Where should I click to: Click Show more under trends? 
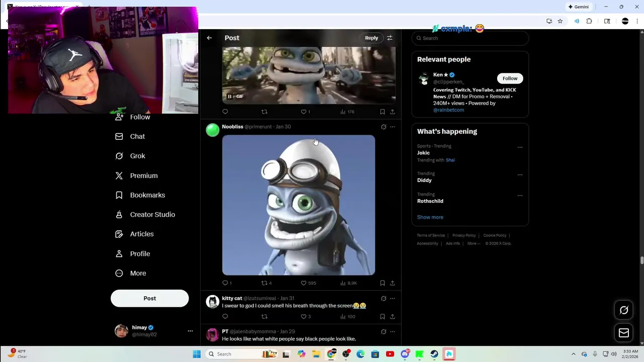pos(430,217)
